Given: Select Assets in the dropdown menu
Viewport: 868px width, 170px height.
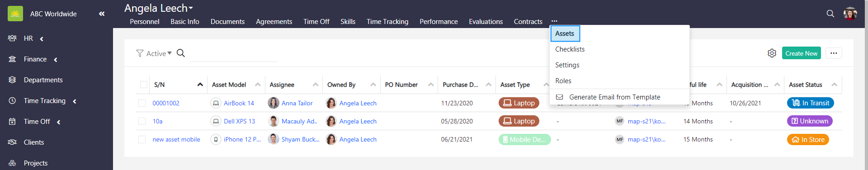Looking at the screenshot, I should pos(565,33).
